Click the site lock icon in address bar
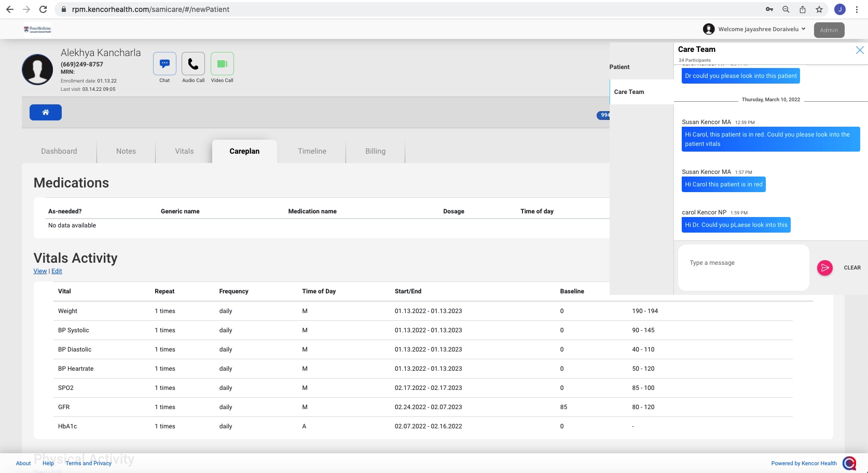Viewport: 868px width, 473px height. click(64, 9)
